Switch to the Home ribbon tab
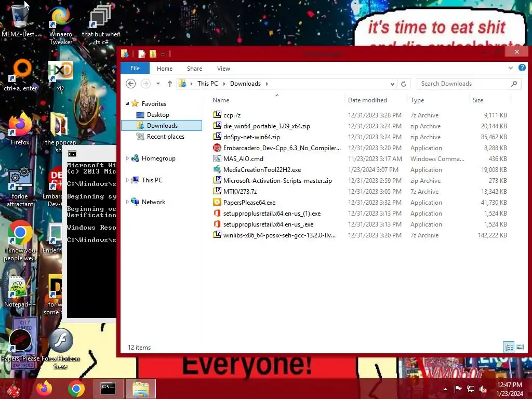The height and width of the screenshot is (399, 532). [165, 69]
